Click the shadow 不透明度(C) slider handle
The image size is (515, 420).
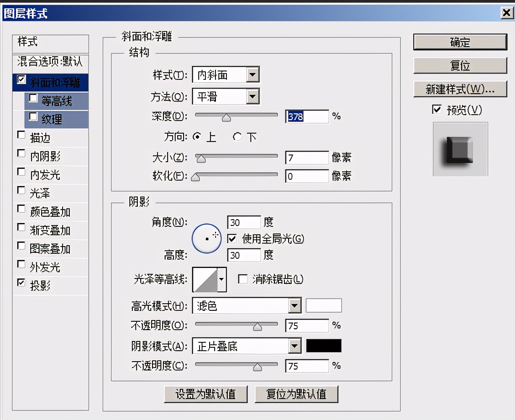[x=257, y=367]
